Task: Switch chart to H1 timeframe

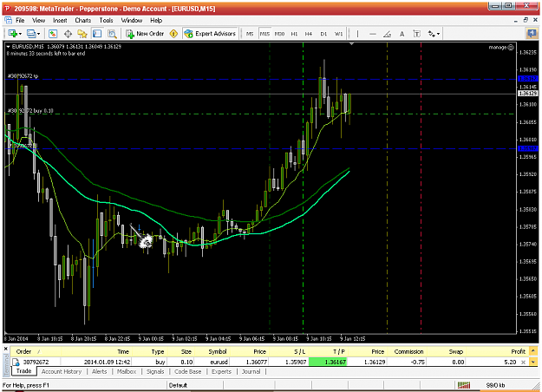Action: pyautogui.click(x=294, y=34)
